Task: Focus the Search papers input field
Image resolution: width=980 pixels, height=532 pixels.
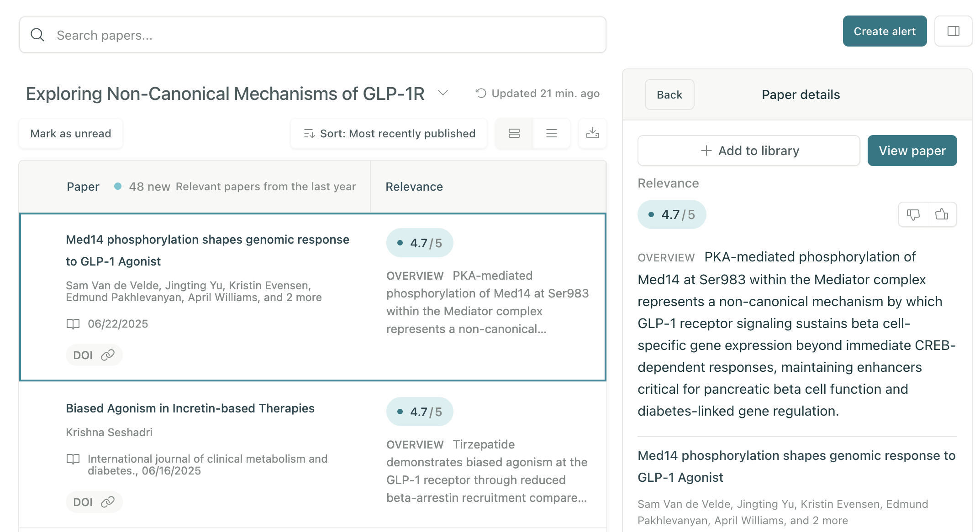Action: (x=313, y=35)
